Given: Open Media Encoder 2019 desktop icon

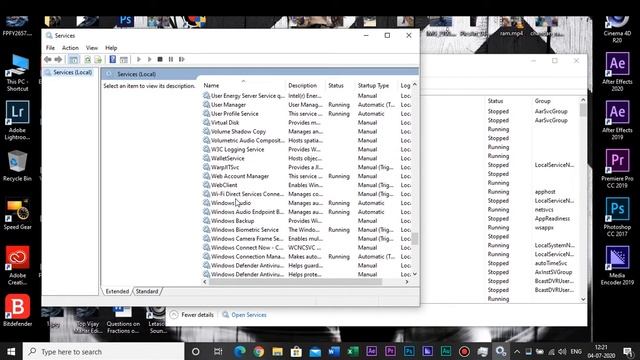Looking at the screenshot, I should pos(617,265).
